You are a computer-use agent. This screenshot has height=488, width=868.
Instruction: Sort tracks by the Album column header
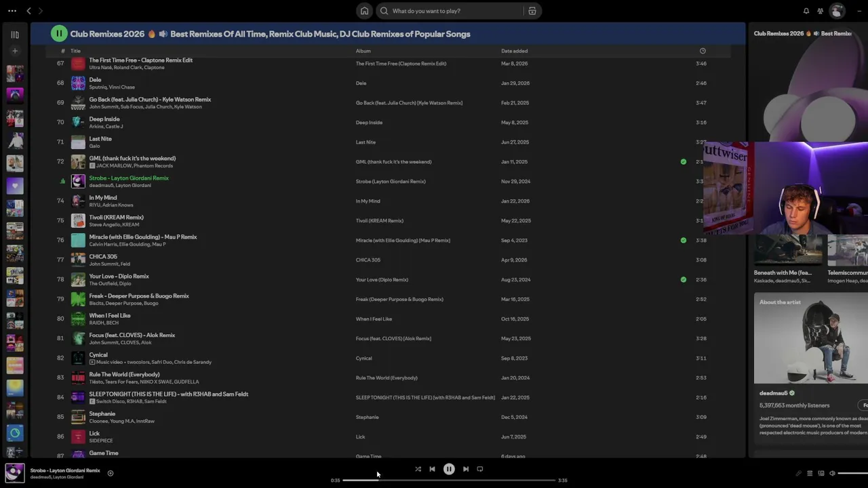[x=363, y=51]
